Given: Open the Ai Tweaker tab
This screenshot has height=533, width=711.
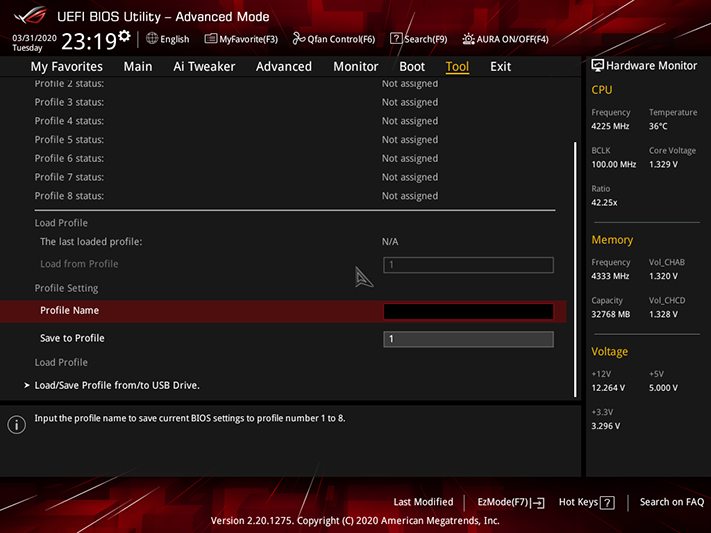Looking at the screenshot, I should (x=204, y=67).
